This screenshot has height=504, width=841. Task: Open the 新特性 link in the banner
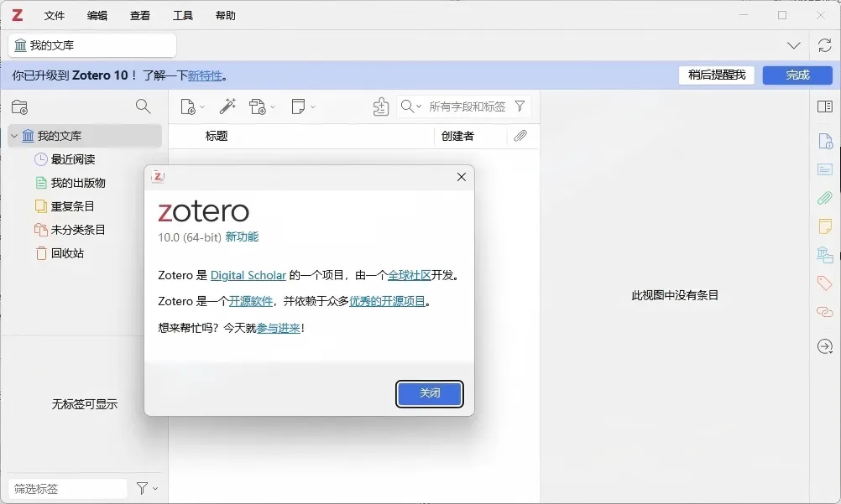tap(204, 75)
